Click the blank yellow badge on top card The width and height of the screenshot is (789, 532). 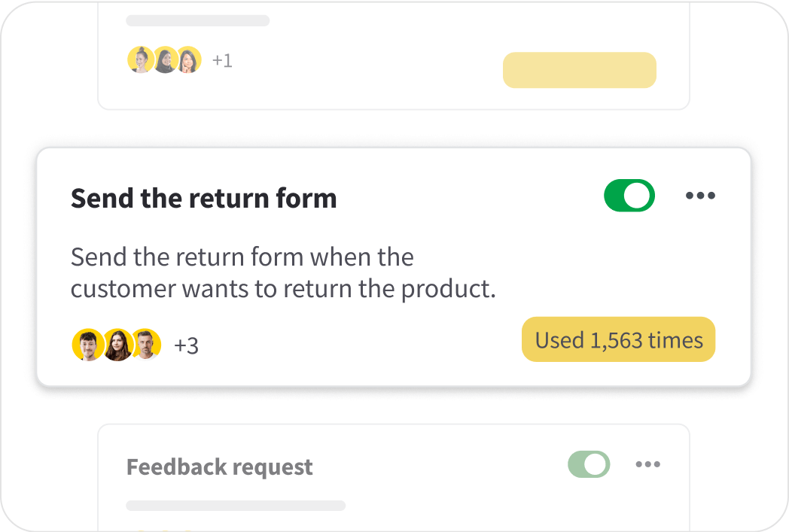click(x=579, y=70)
